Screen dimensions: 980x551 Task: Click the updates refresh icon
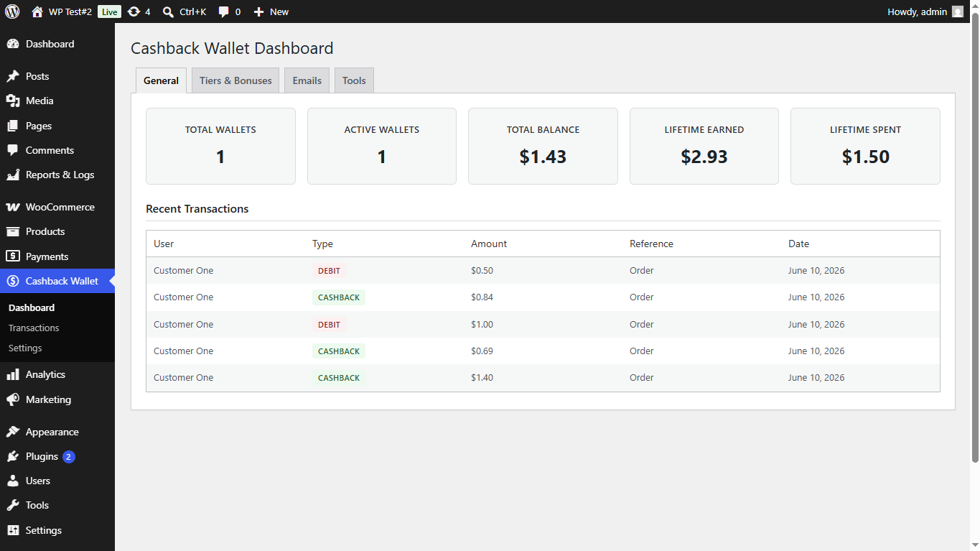134,11
